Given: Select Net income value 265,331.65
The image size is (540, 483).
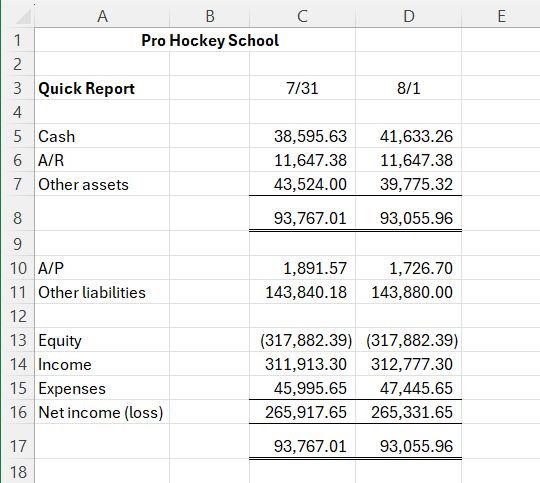Looking at the screenshot, I should pyautogui.click(x=408, y=412).
